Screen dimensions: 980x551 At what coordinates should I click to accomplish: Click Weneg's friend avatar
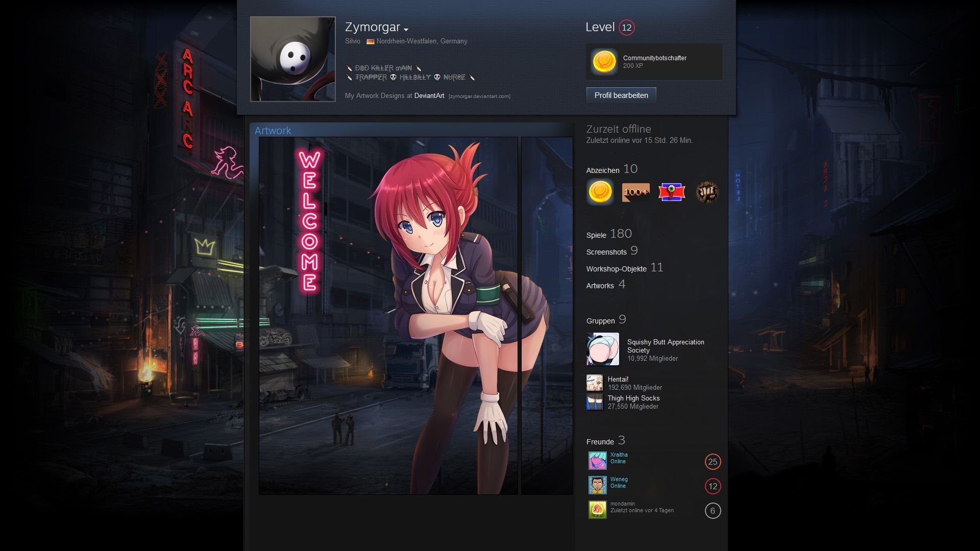click(x=598, y=485)
